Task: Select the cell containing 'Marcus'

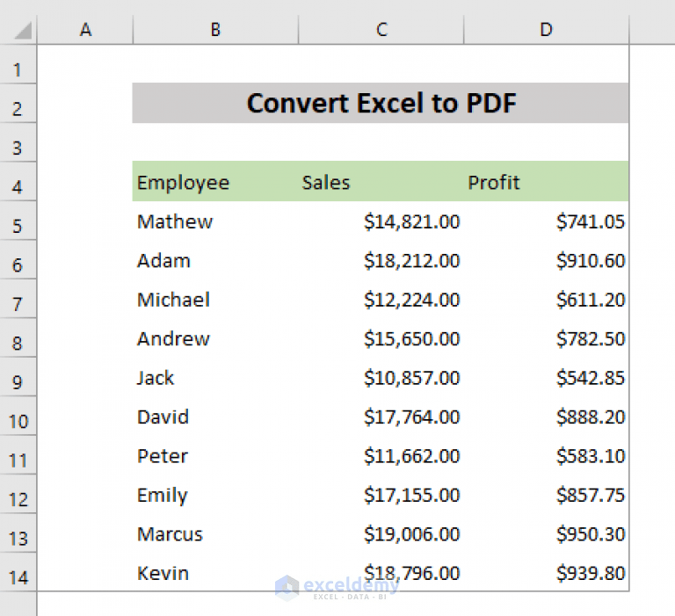Action: 215,533
